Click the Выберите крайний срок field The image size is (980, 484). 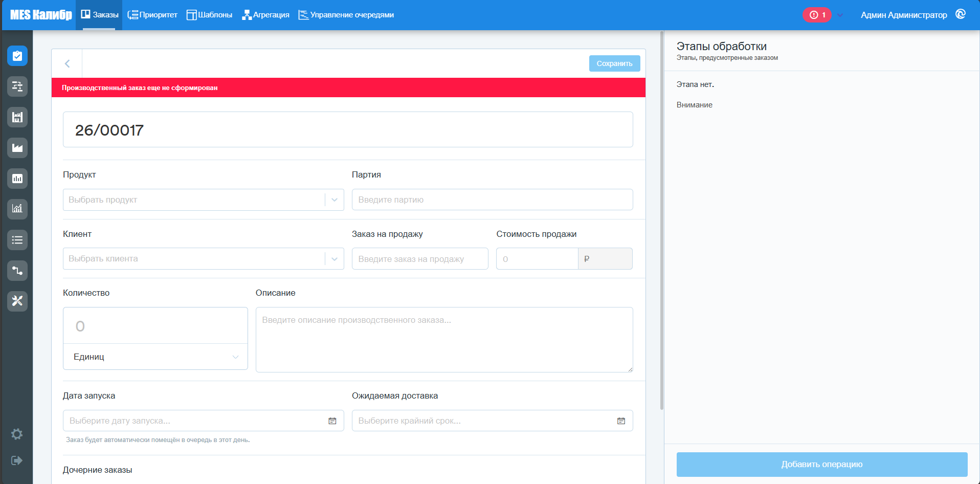[x=492, y=421]
